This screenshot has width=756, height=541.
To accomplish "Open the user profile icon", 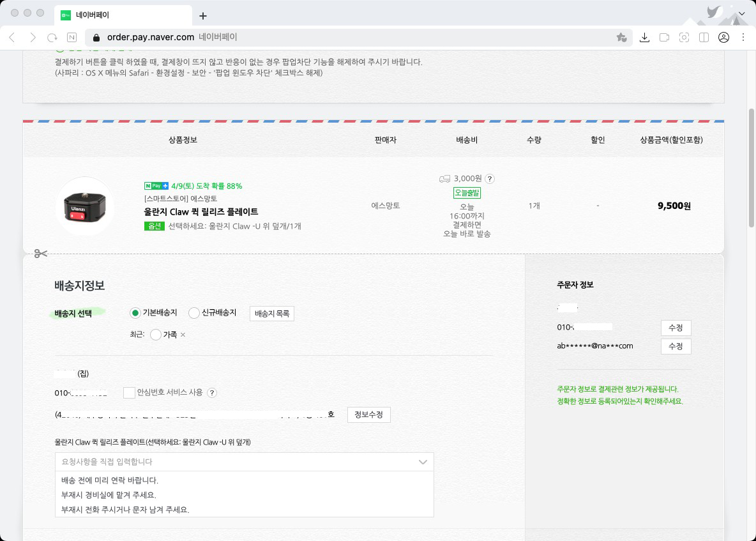I will tap(723, 37).
